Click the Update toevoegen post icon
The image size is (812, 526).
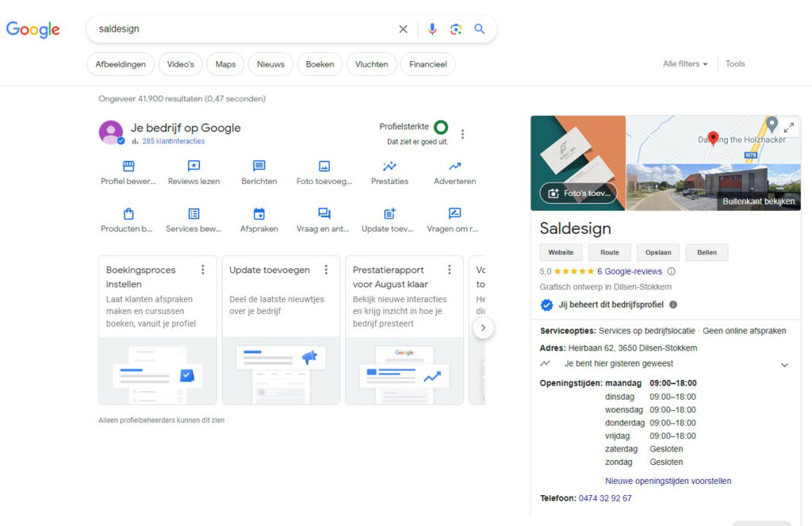[x=389, y=213]
